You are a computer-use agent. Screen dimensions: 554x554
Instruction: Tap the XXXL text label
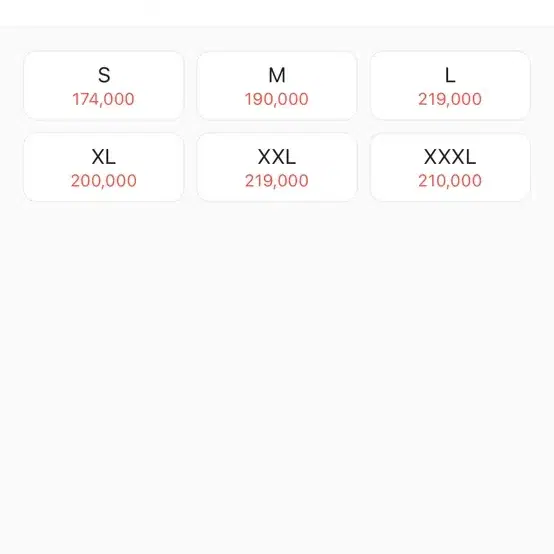[450, 157]
